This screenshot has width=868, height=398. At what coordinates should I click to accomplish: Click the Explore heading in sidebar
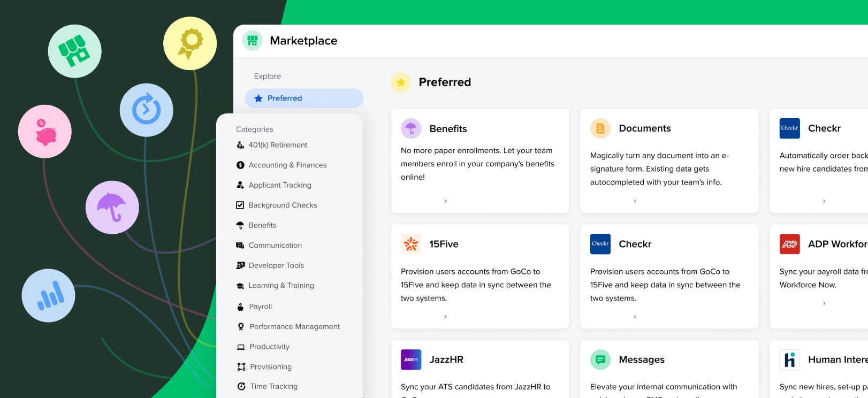268,76
